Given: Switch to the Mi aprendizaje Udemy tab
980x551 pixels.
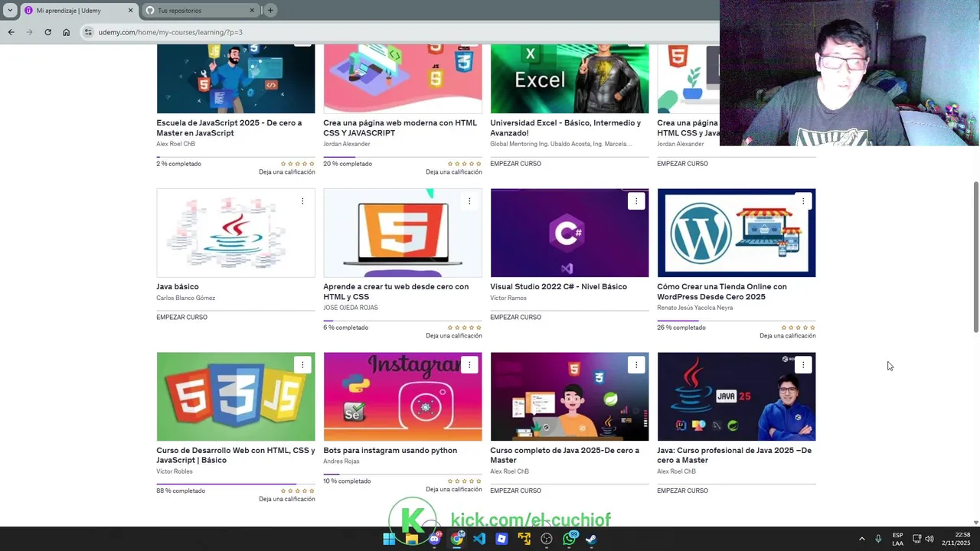Looking at the screenshot, I should coord(78,11).
